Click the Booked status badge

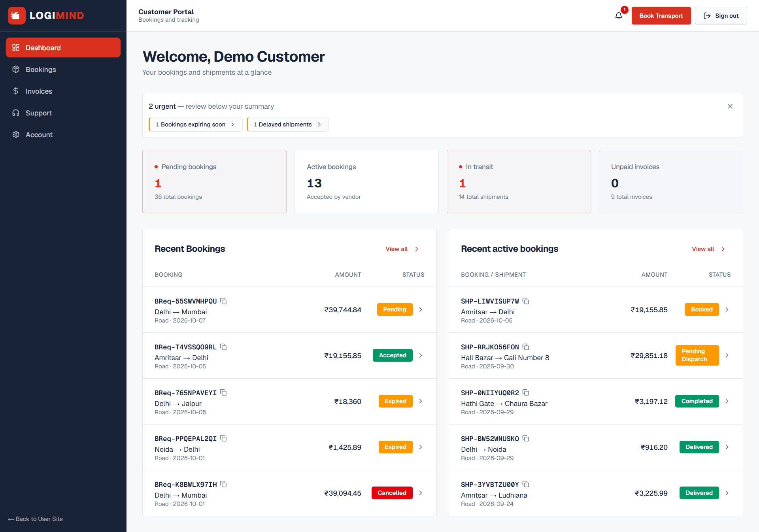(702, 309)
